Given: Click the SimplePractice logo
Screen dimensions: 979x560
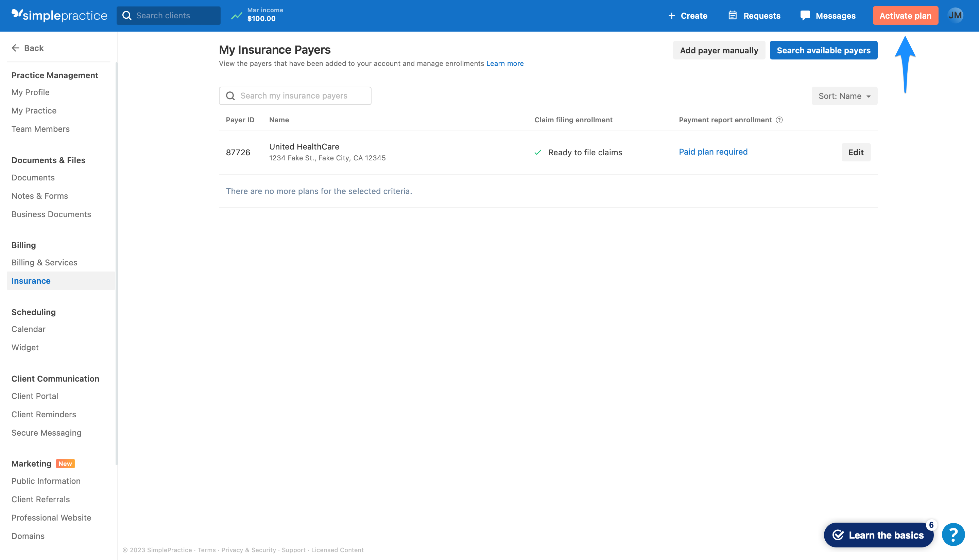Looking at the screenshot, I should tap(59, 15).
